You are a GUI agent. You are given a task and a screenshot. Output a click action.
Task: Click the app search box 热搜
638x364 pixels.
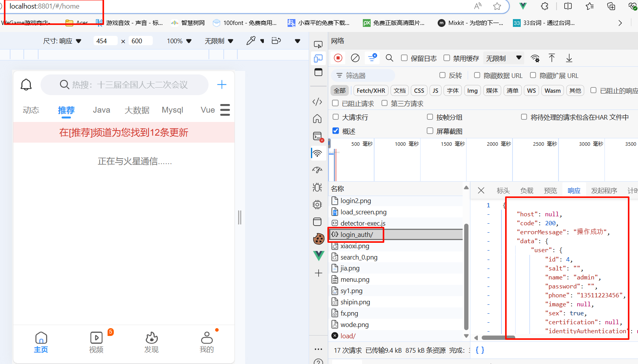tap(125, 85)
